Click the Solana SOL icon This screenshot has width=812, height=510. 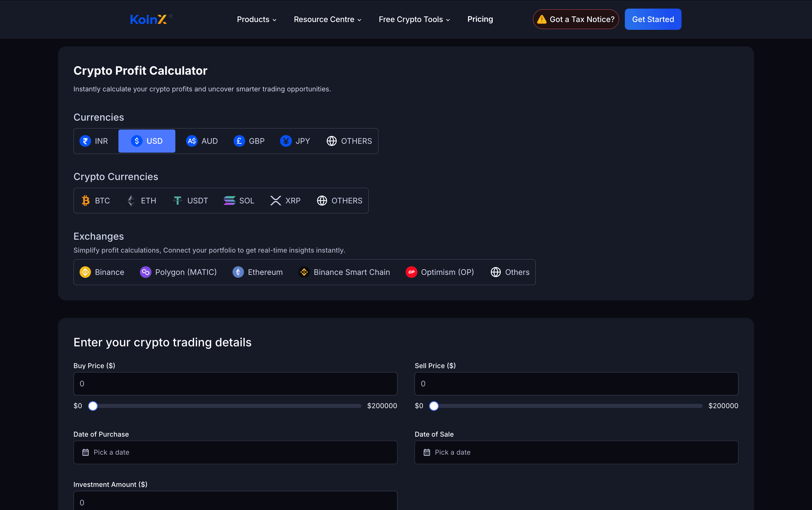[x=229, y=201]
